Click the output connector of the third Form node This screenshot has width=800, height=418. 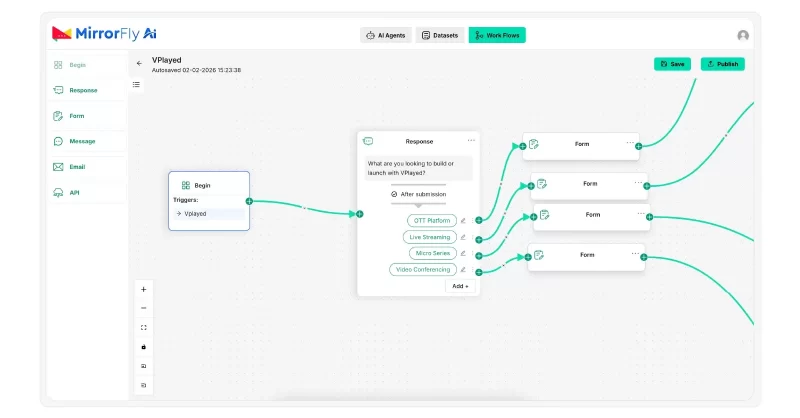click(x=649, y=217)
